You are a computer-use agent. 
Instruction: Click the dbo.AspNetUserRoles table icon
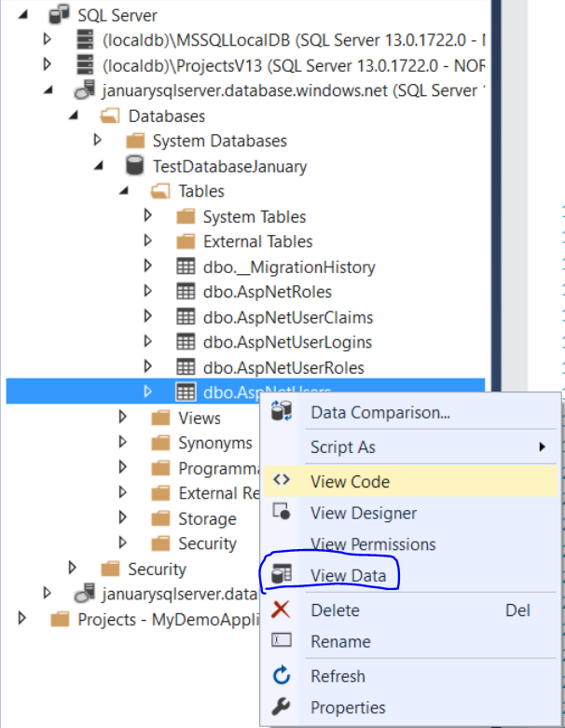click(186, 367)
